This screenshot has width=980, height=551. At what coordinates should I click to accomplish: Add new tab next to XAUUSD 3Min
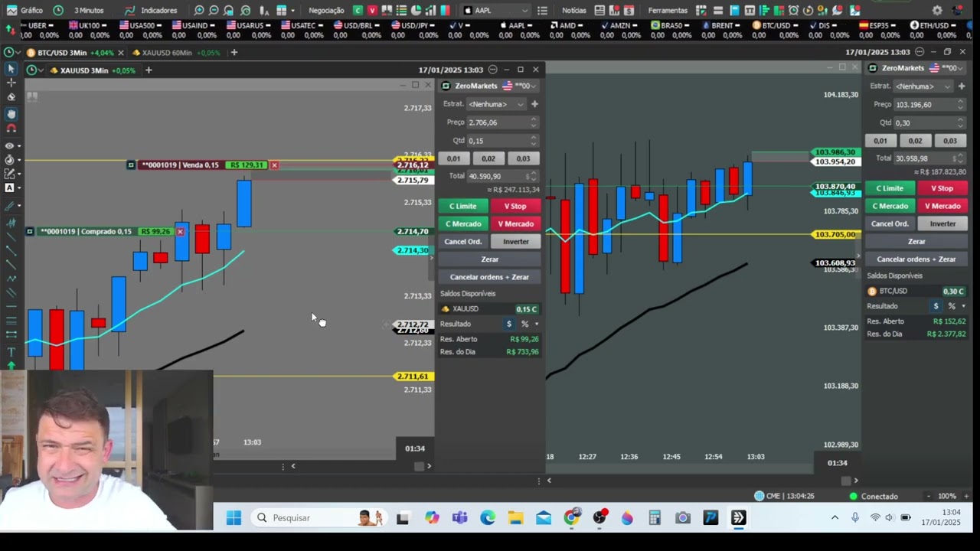point(149,70)
